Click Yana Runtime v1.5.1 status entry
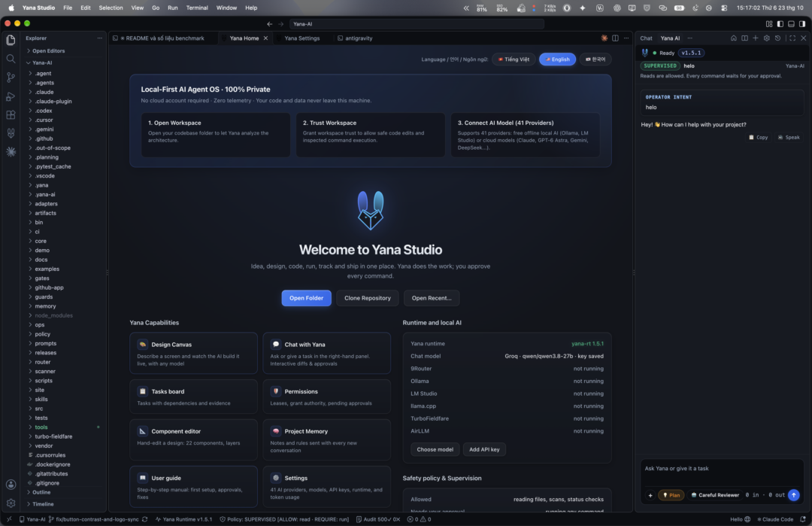The image size is (812, 526). [x=184, y=518]
